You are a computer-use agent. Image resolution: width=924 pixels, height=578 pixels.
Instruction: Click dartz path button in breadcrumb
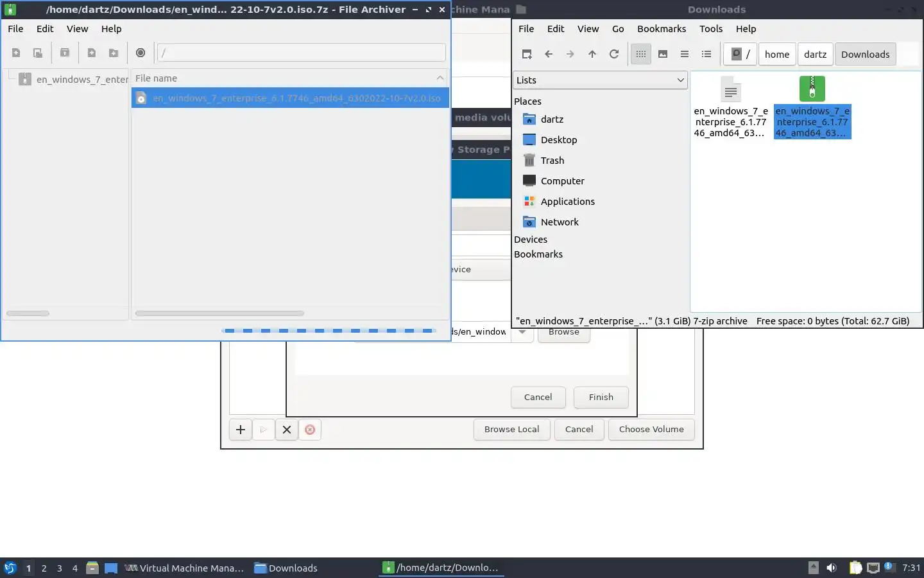click(x=815, y=55)
